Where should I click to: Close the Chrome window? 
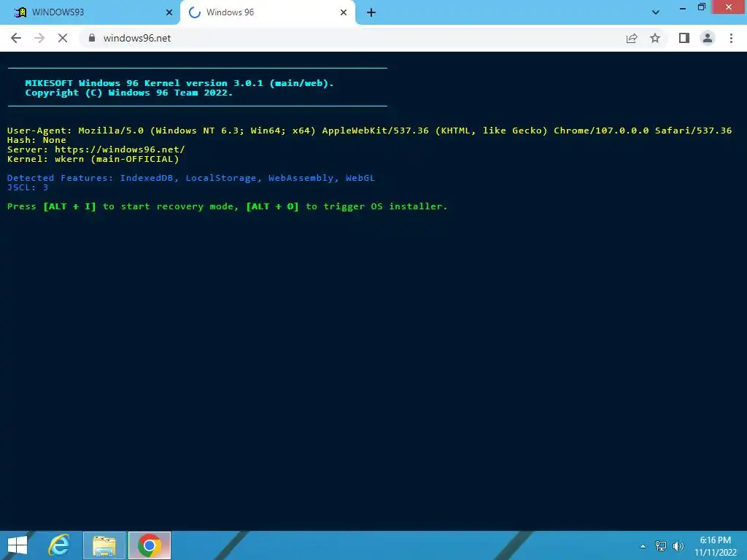(x=729, y=7)
